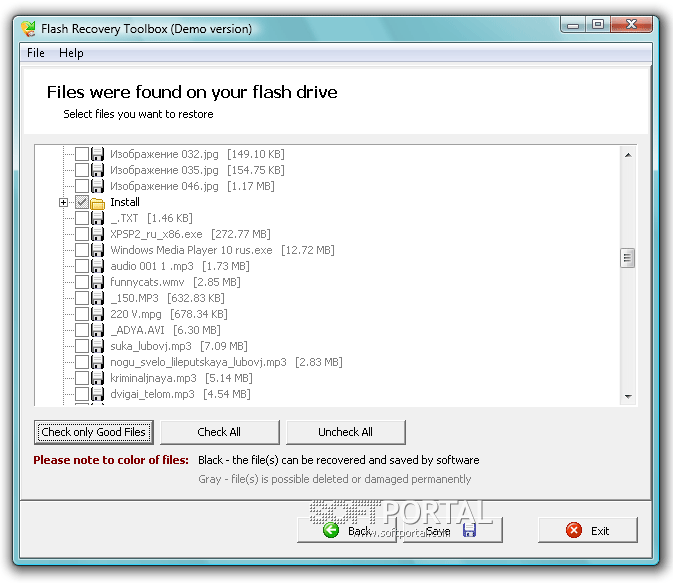Screen dimensions: 673x583
Task: Select the 220 V.mpg file name
Action: (x=136, y=314)
